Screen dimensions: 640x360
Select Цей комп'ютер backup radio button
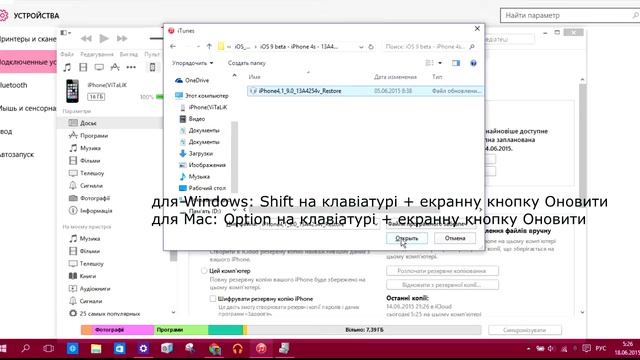(204, 271)
